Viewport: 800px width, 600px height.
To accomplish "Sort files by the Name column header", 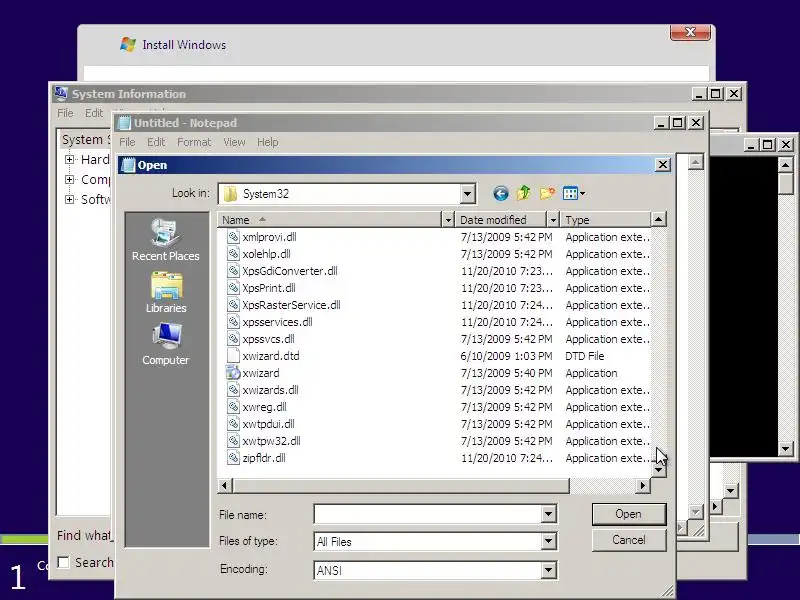I will pyautogui.click(x=330, y=220).
